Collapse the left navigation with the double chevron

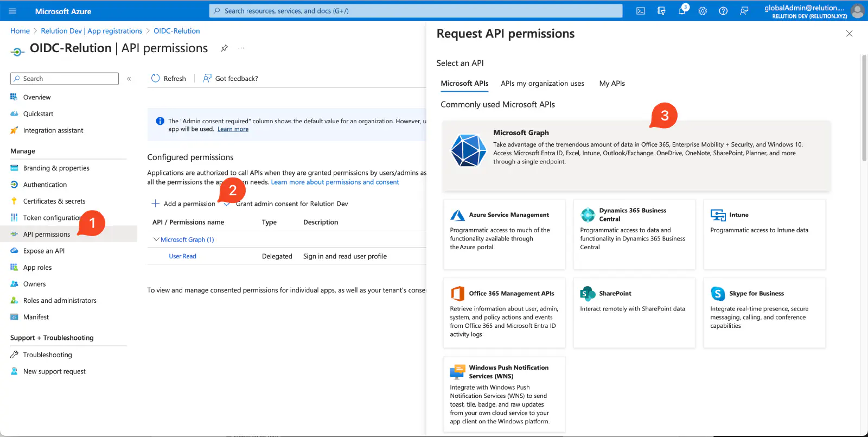pos(129,79)
